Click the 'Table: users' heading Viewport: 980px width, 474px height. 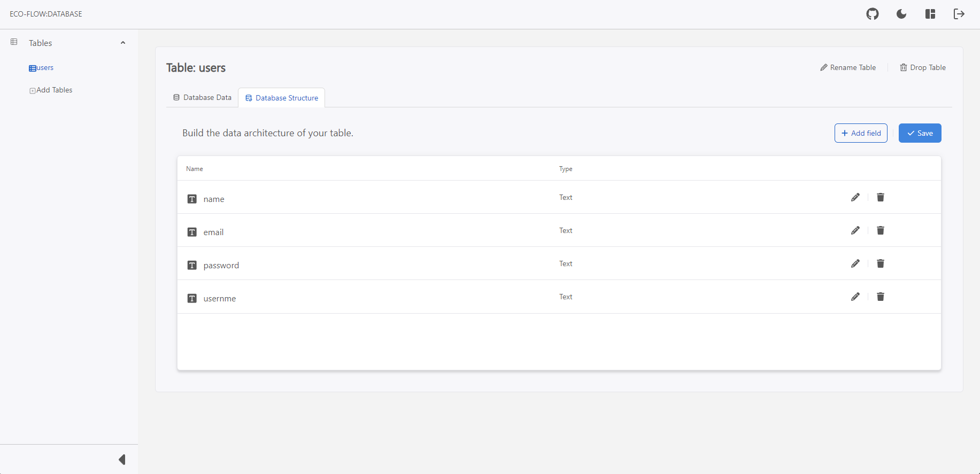[196, 68]
